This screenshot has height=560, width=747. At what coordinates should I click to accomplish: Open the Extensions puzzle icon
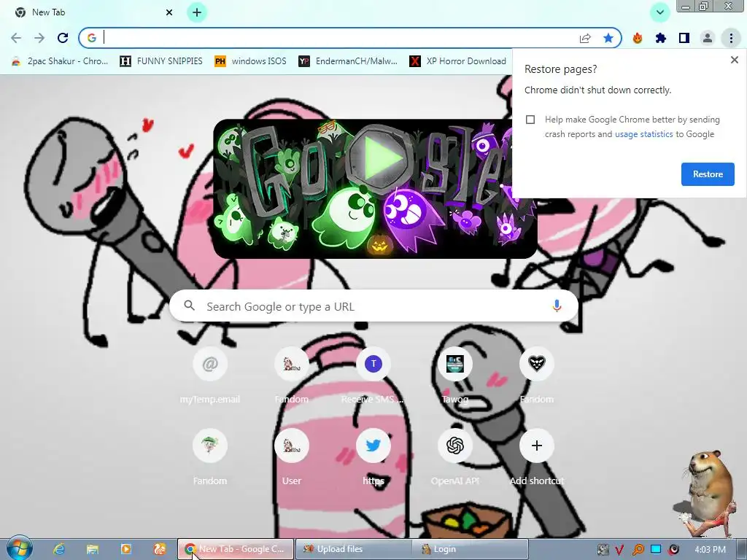coord(661,38)
